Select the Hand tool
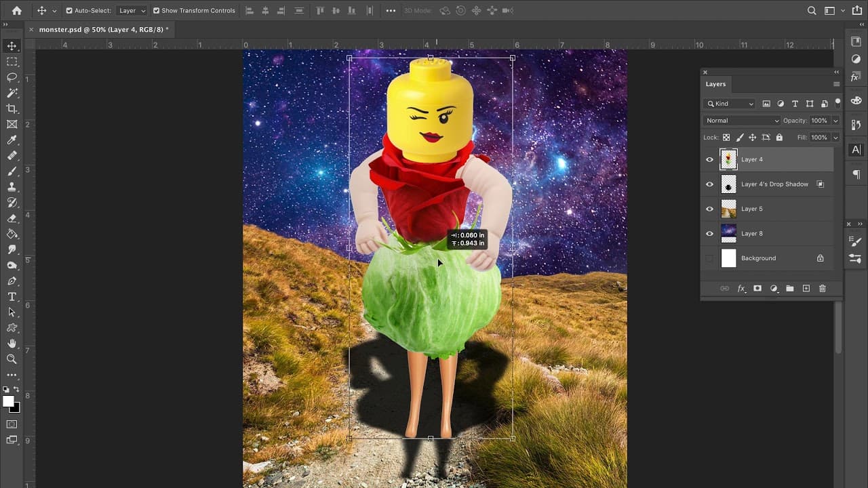The image size is (868, 488). pos(12,344)
